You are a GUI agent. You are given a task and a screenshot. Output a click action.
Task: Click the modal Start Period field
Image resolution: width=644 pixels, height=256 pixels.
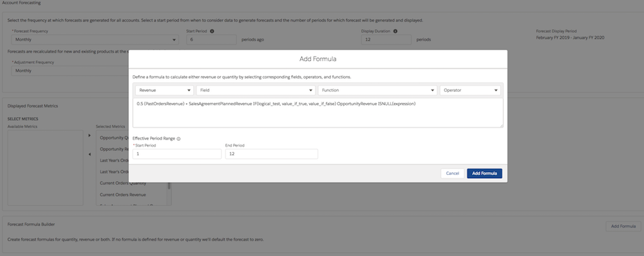176,154
